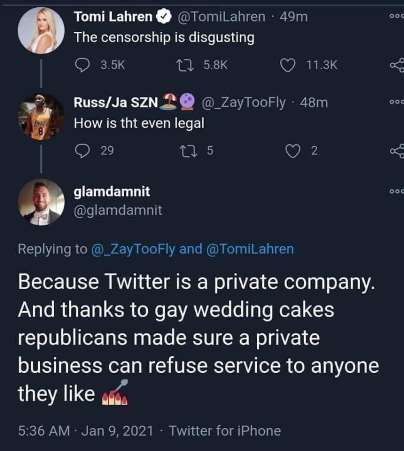Open the @TomiLahren mention in reply line
The width and height of the screenshot is (404, 451).
[x=250, y=249]
